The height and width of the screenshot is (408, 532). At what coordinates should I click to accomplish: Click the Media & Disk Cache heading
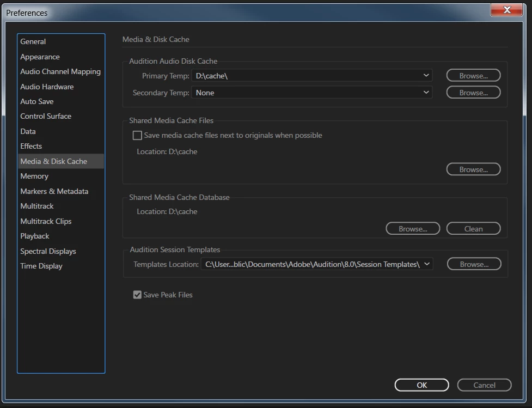pyautogui.click(x=156, y=39)
